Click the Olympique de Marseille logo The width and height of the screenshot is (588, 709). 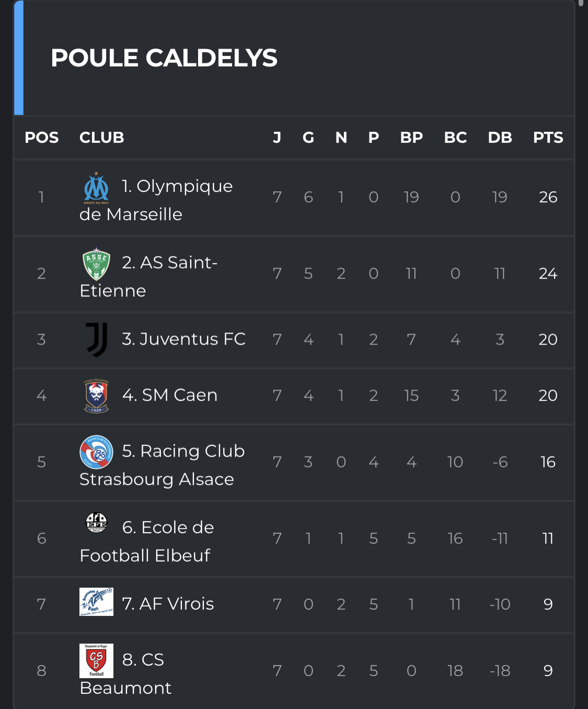pyautogui.click(x=97, y=188)
